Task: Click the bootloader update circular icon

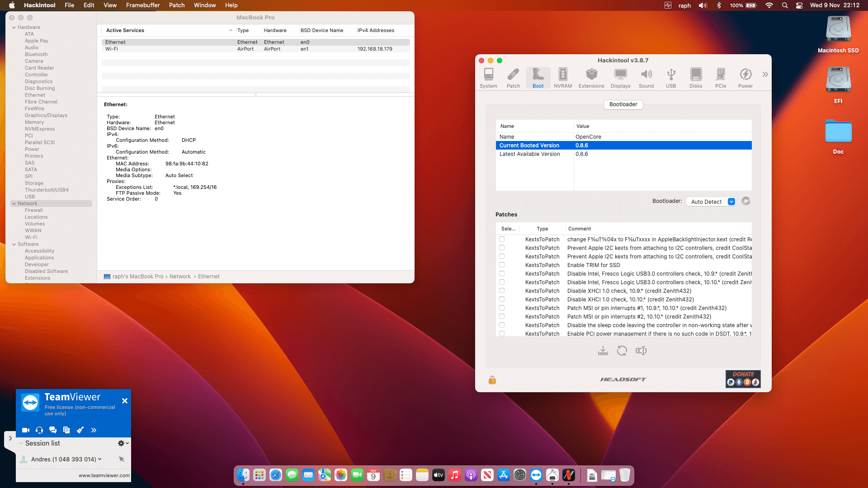Action: point(746,201)
